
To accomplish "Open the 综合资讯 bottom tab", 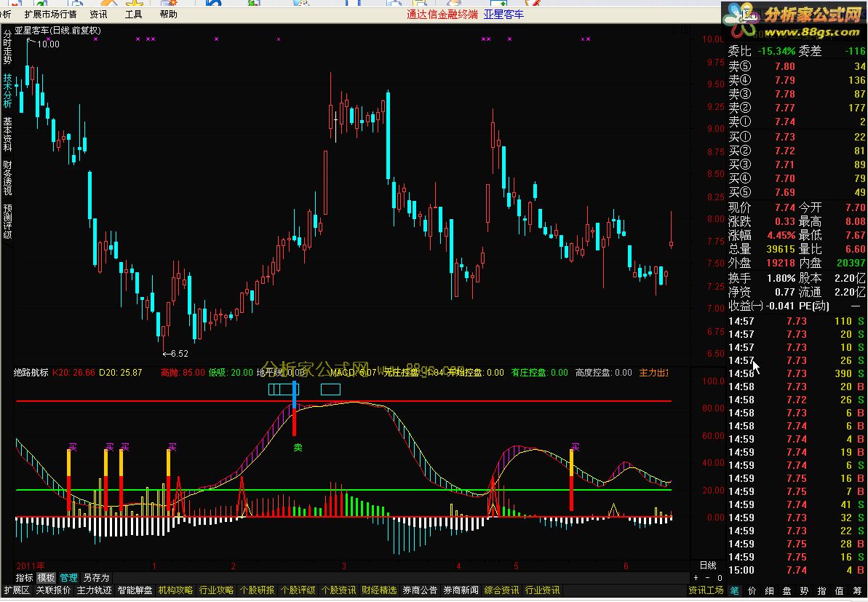I will click(501, 590).
